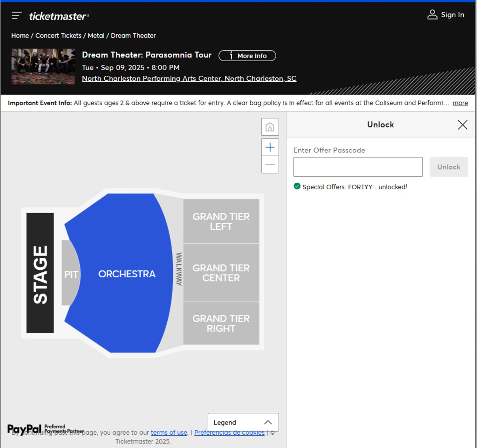
Task: Reset seat map with home icon
Action: pos(270,127)
